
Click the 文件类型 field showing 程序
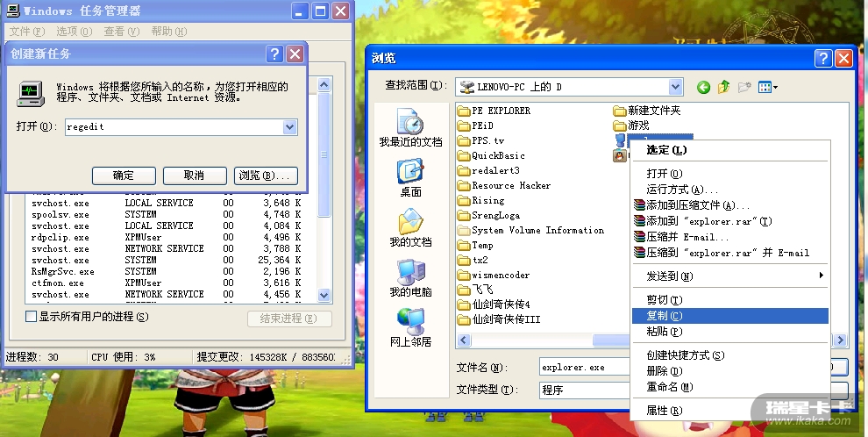586,390
